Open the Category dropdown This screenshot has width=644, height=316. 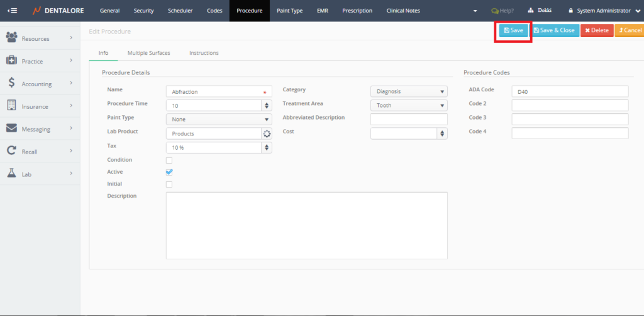click(x=408, y=91)
